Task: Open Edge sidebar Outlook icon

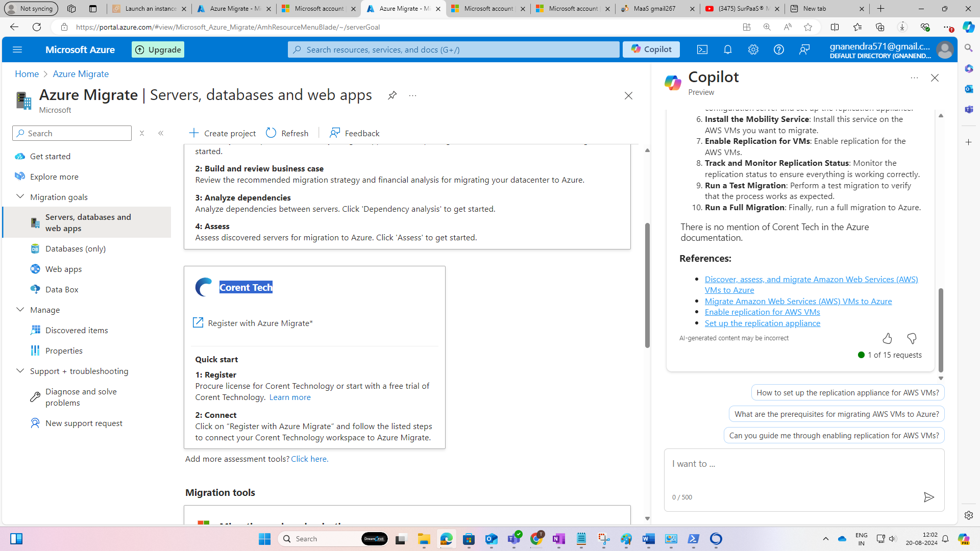Action: click(969, 89)
